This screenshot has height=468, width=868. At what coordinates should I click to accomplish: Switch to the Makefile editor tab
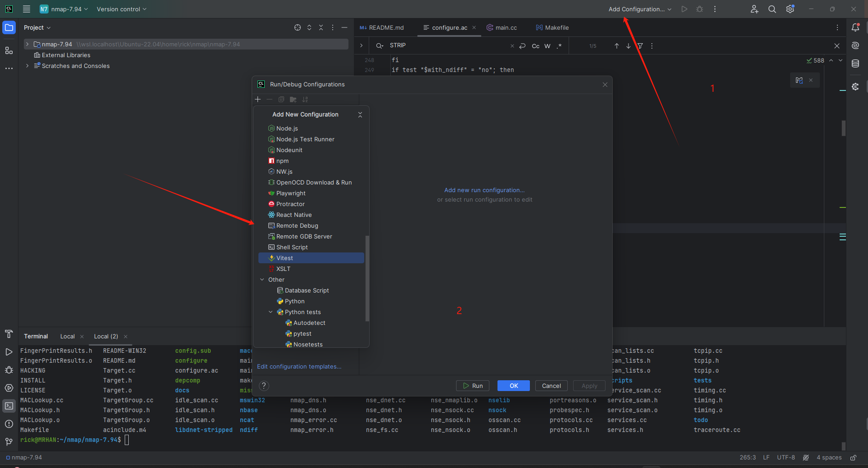(552, 27)
